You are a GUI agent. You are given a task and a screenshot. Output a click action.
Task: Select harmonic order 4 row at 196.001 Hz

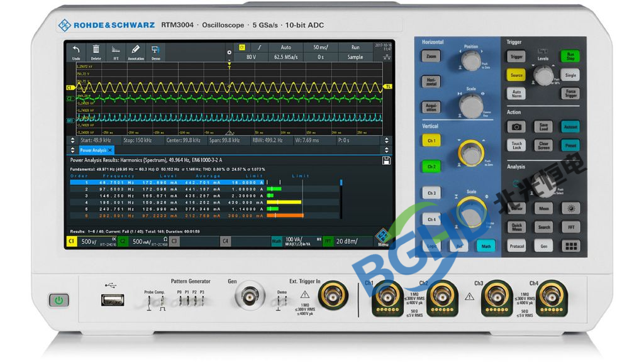(206, 202)
